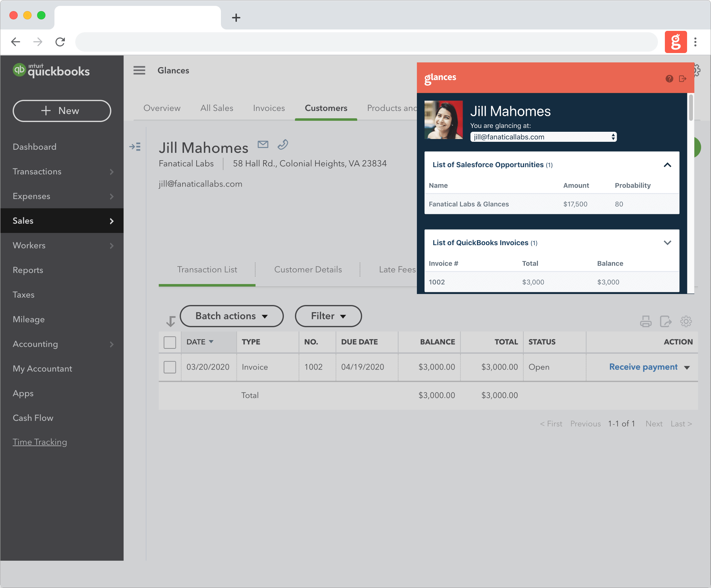The height and width of the screenshot is (588, 711).
Task: Open the Late Fees tab
Action: coord(397,269)
